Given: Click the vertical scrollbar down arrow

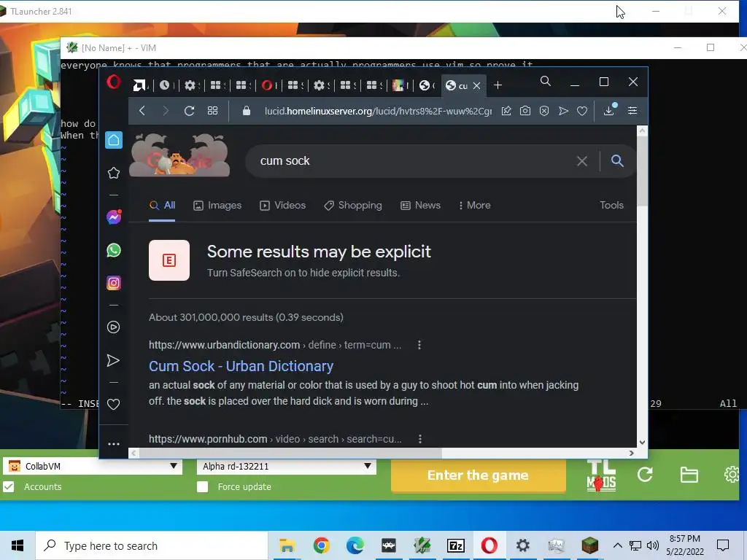Looking at the screenshot, I should click(642, 443).
